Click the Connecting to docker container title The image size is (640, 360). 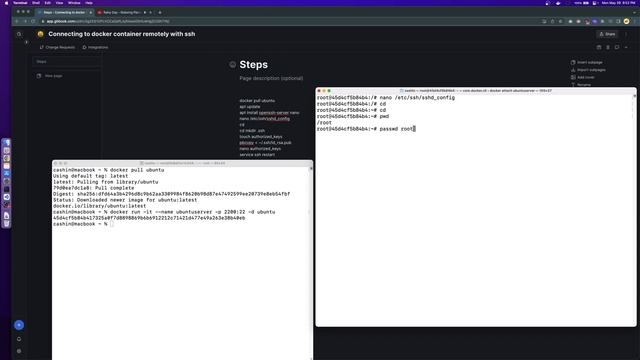122,34
